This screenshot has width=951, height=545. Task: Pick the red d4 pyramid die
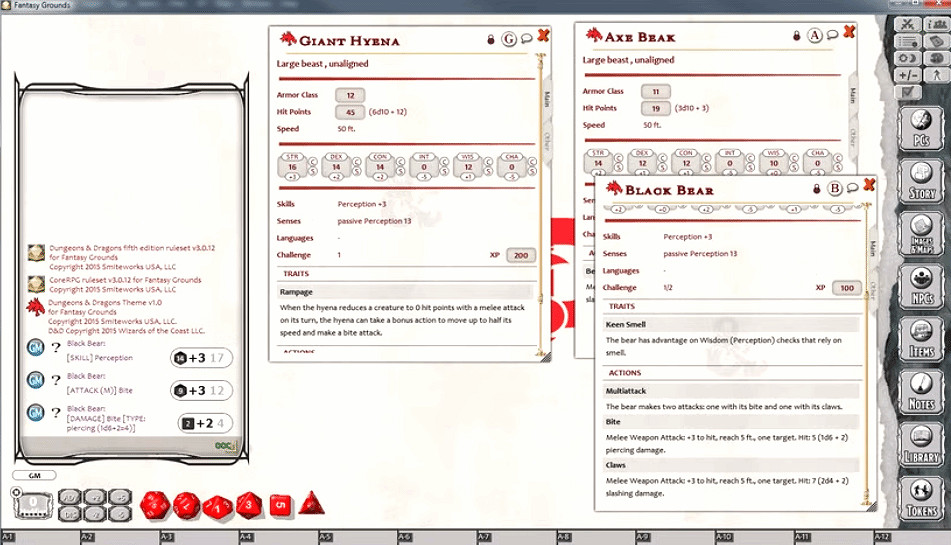tap(311, 503)
